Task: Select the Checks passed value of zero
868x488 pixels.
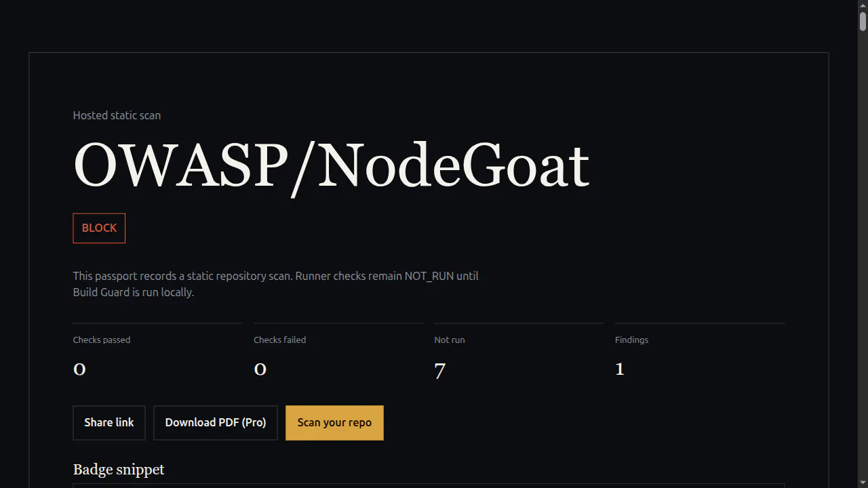Action: click(x=79, y=369)
